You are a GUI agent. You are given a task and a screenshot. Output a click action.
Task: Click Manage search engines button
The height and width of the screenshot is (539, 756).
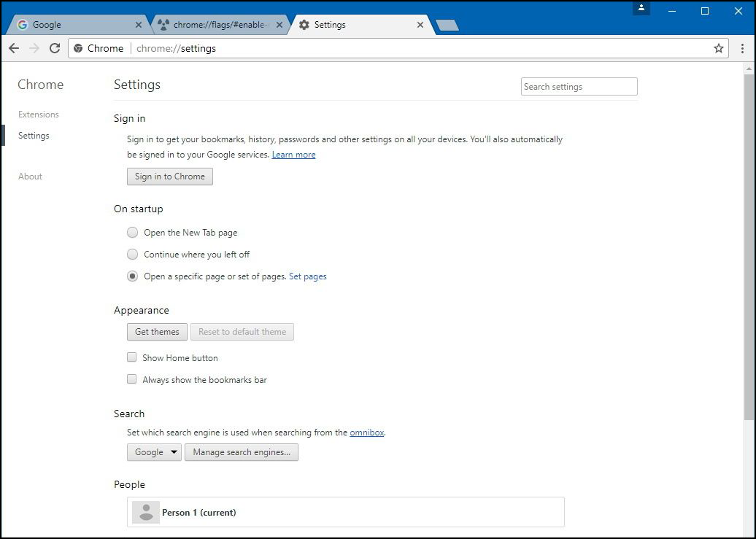click(x=242, y=452)
